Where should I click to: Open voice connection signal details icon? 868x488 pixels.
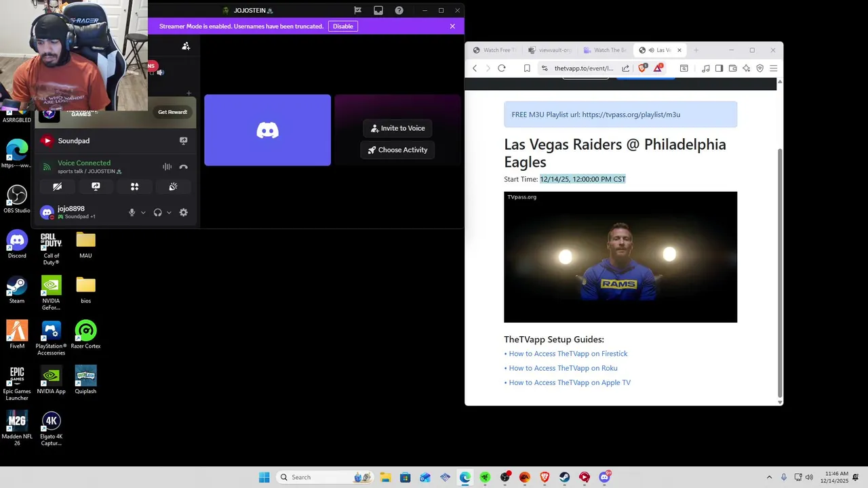point(47,167)
